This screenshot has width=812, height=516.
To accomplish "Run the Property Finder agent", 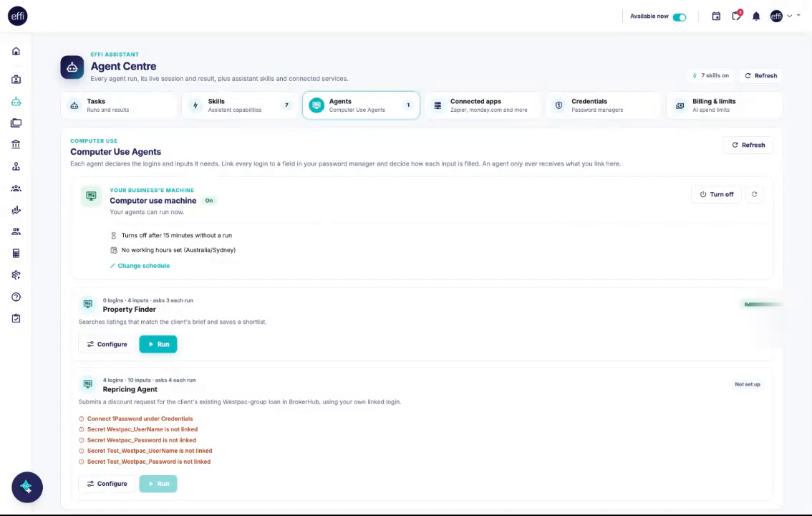I will pyautogui.click(x=158, y=344).
